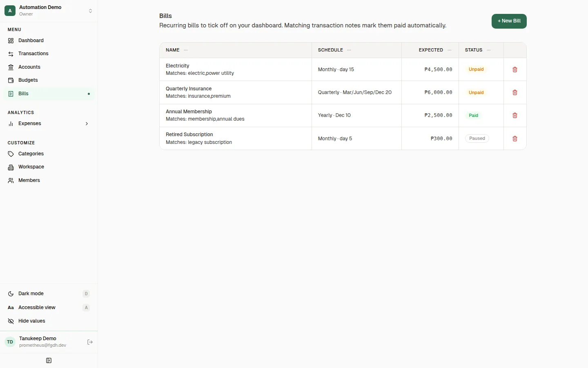The height and width of the screenshot is (368, 588).
Task: Create a new bill
Action: click(509, 21)
